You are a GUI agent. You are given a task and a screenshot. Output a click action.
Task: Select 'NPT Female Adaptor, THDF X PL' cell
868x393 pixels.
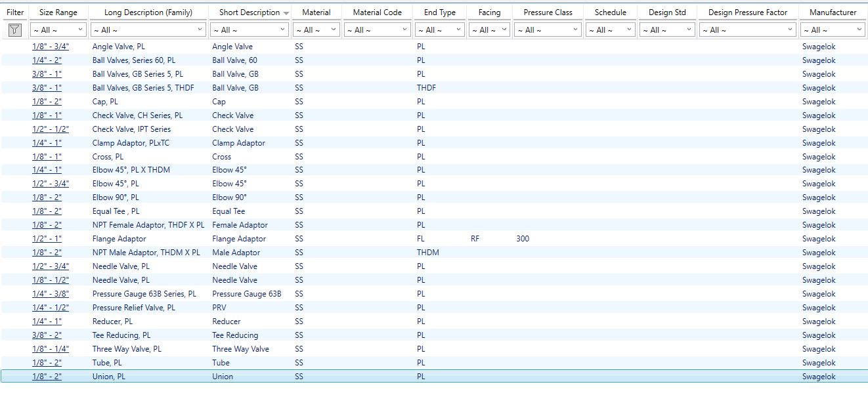[x=148, y=225]
